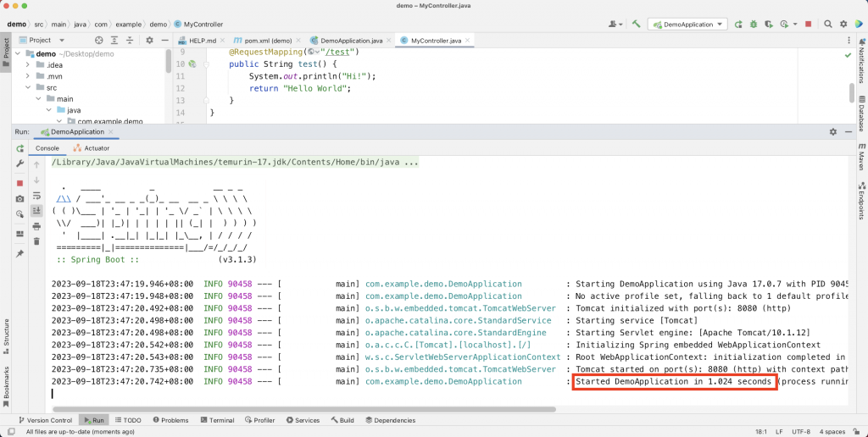Collapse the main folder
The image size is (868, 437).
click(x=38, y=98)
